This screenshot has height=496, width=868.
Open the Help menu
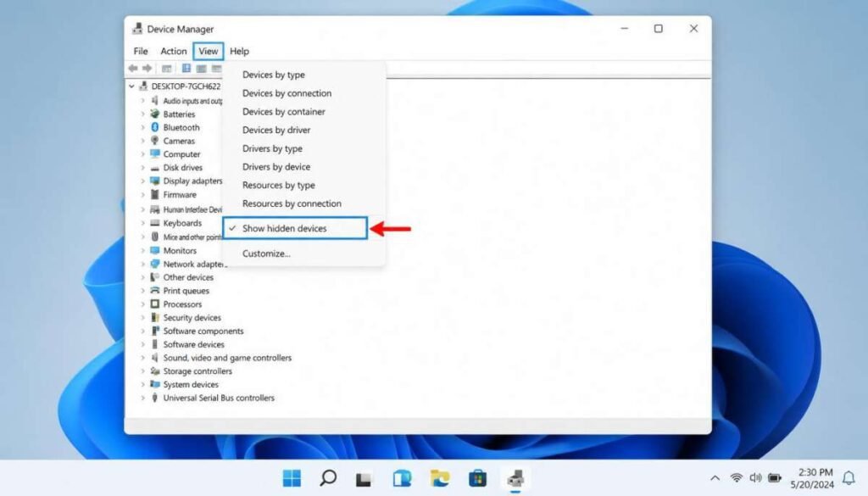[239, 51]
